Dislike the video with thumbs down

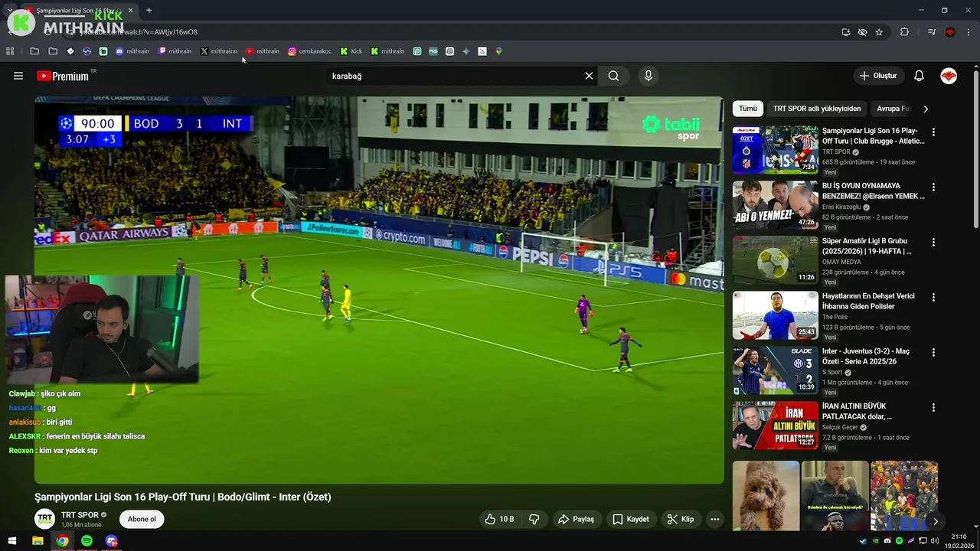click(534, 519)
